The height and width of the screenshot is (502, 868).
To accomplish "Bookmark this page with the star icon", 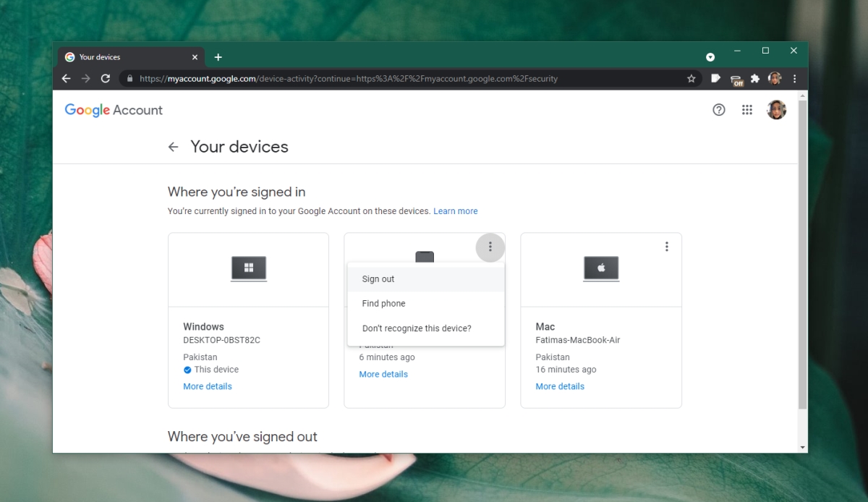I will click(x=692, y=78).
